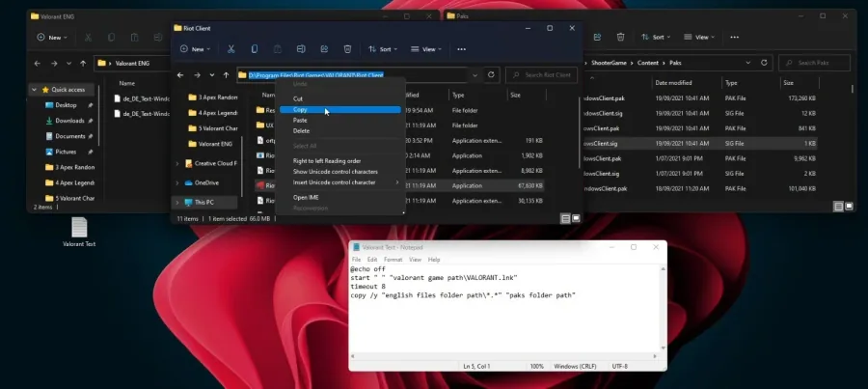The width and height of the screenshot is (868, 389).
Task: Click the Copy icon in Riot Client window toolbar
Action: click(x=254, y=49)
